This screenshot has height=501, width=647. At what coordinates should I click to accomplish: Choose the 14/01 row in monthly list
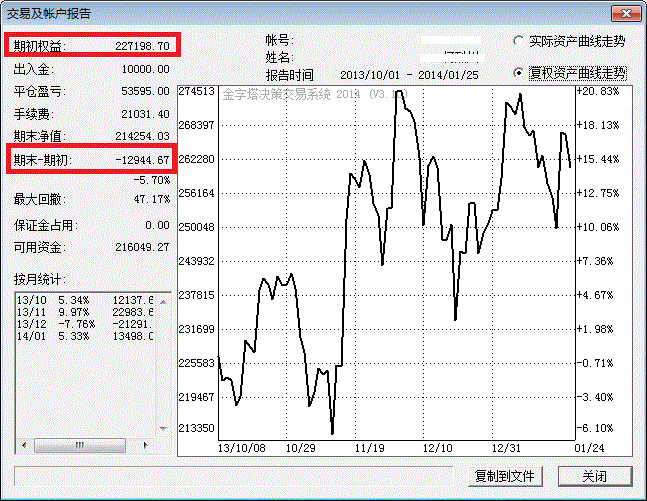[x=85, y=336]
